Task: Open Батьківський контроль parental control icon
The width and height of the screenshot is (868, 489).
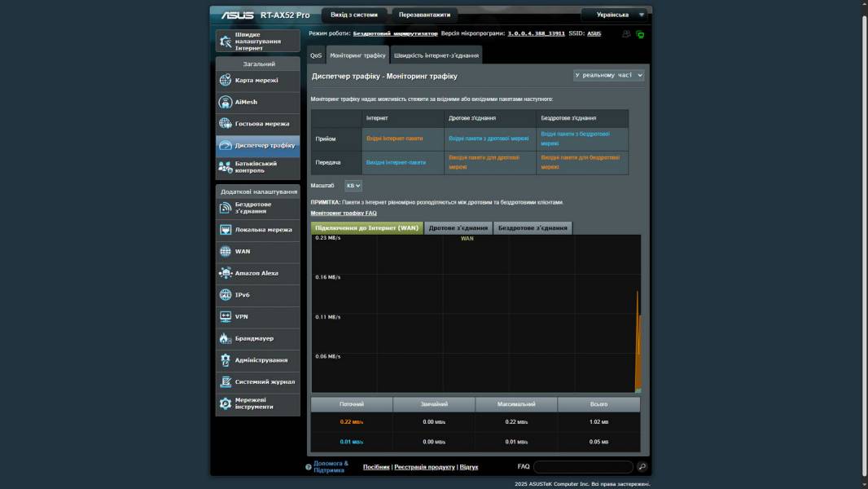Action: click(x=226, y=167)
